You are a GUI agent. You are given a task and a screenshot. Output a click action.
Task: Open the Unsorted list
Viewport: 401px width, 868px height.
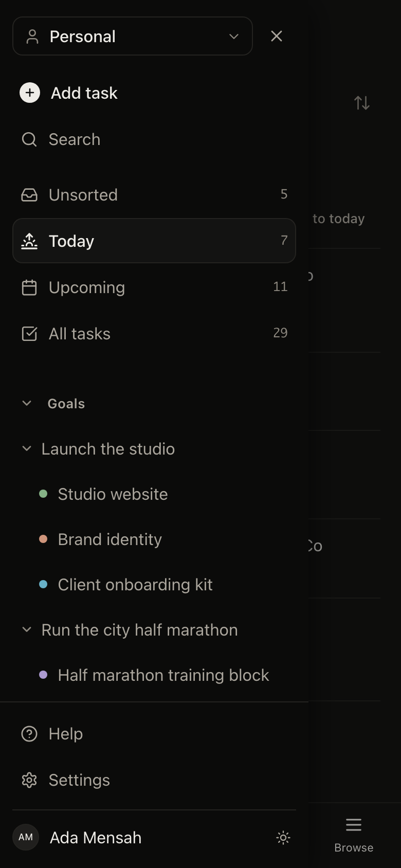(x=154, y=195)
